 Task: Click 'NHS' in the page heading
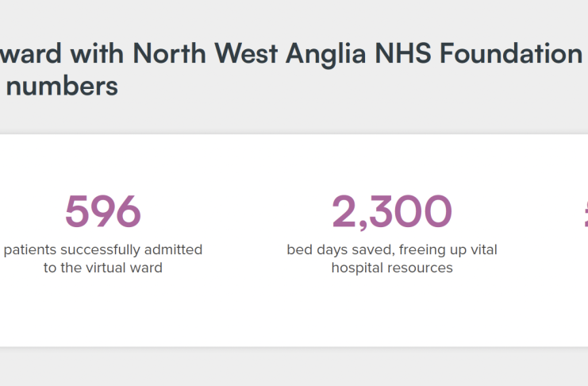pos(403,53)
